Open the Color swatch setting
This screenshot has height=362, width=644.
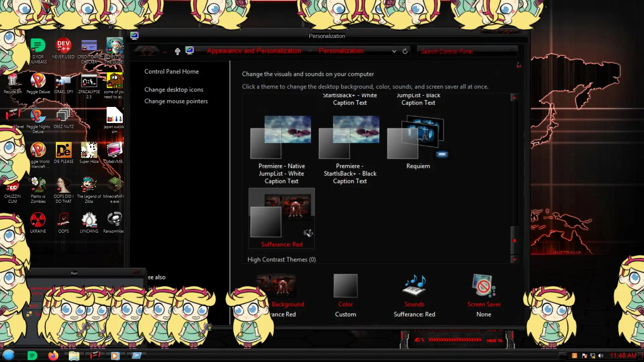345,286
